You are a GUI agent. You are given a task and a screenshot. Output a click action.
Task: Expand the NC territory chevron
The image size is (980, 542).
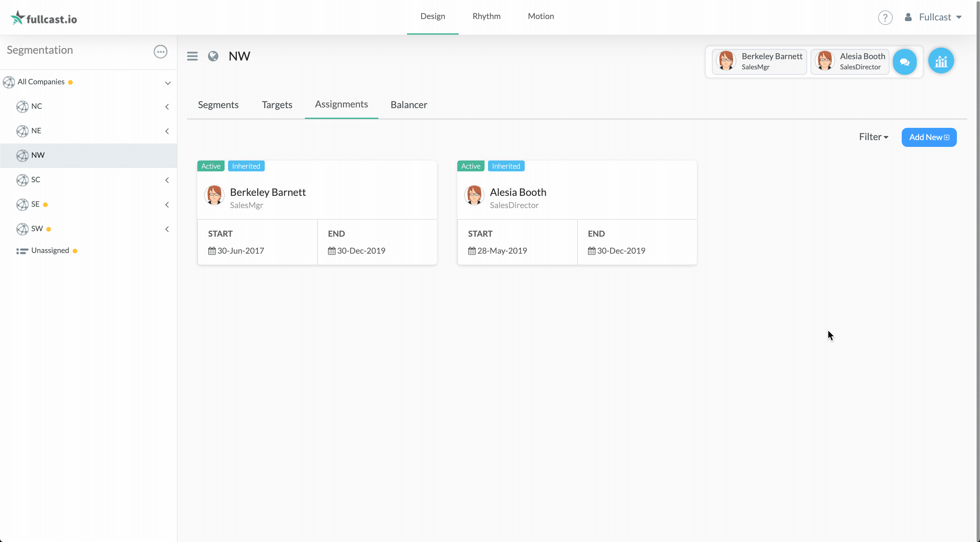point(167,107)
